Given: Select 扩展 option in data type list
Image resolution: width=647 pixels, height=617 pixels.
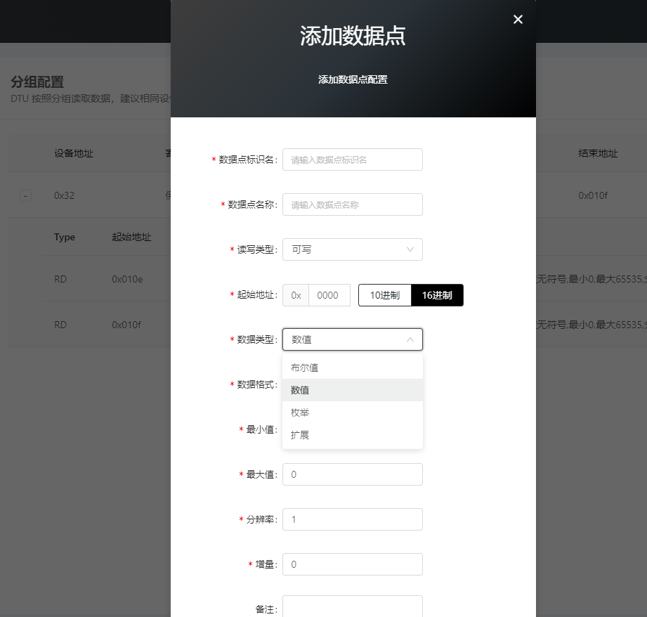Looking at the screenshot, I should click(x=352, y=435).
